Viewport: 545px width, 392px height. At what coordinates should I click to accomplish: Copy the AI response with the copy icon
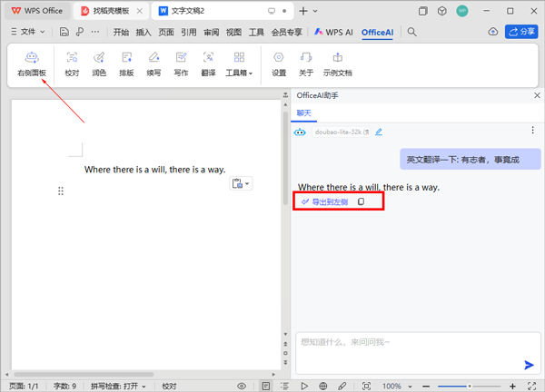(361, 202)
